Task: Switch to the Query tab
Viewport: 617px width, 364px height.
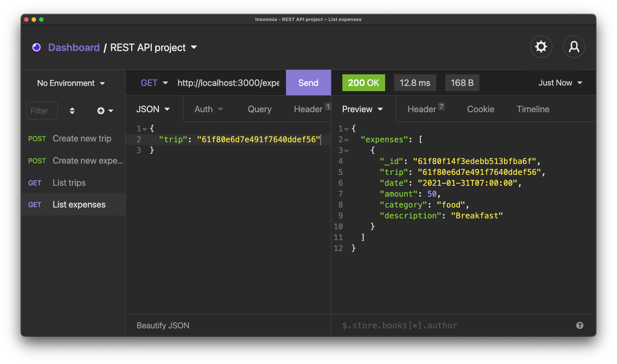Action: point(259,109)
